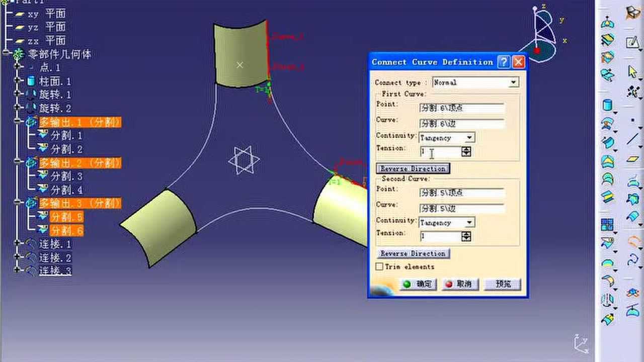Click the 旋转.1 revolve icon in tree
The height and width of the screenshot is (362, 644).
pos(31,95)
